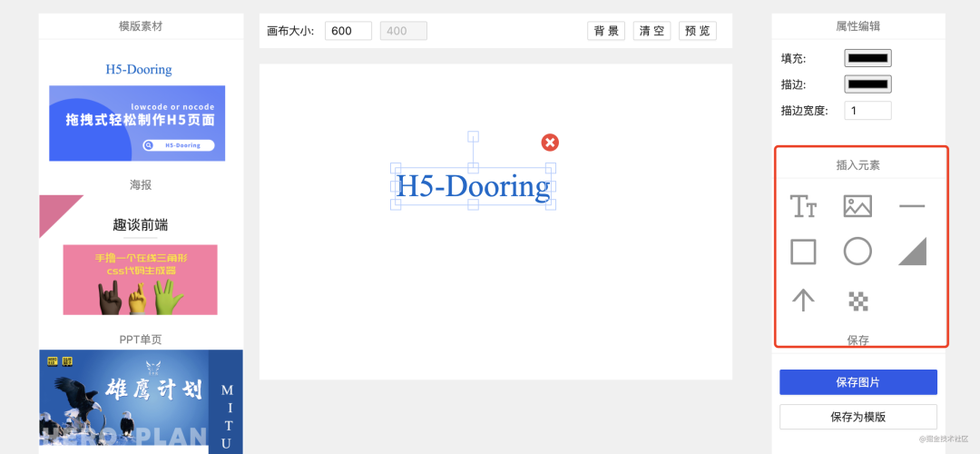Image resolution: width=980 pixels, height=454 pixels.
Task: Click the 背景 background button
Action: (606, 31)
